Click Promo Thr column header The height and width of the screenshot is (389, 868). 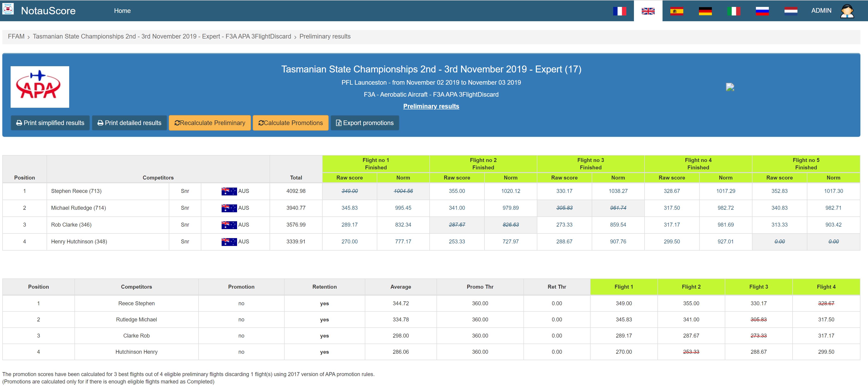pos(480,287)
